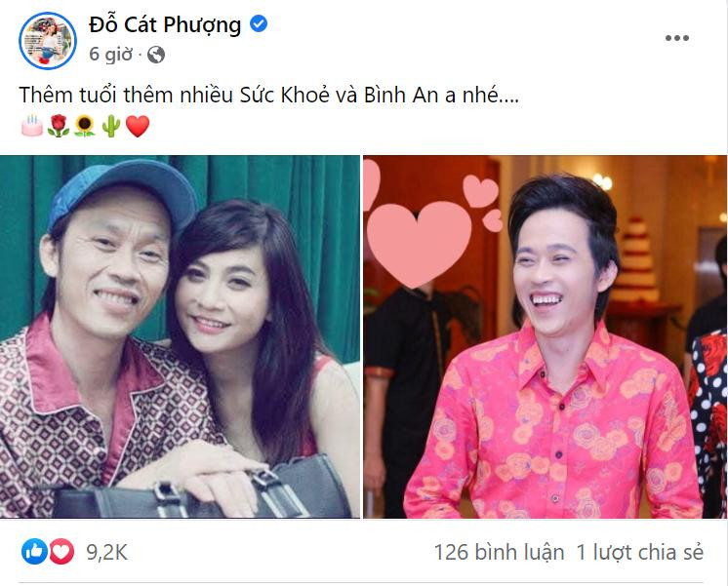Click the globe public privacy icon
The height and width of the screenshot is (586, 728).
(x=156, y=55)
